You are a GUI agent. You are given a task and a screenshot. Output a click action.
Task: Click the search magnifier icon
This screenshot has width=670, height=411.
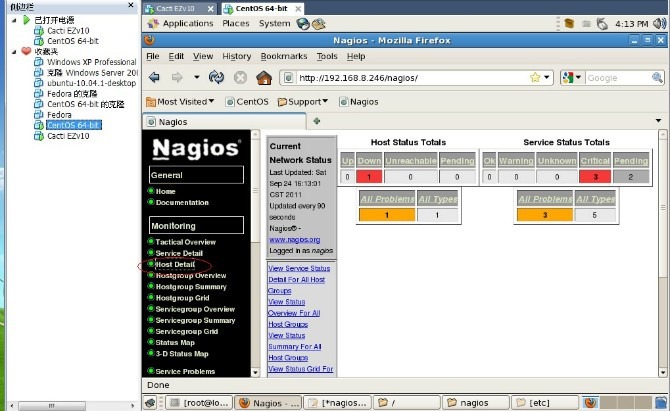click(657, 77)
